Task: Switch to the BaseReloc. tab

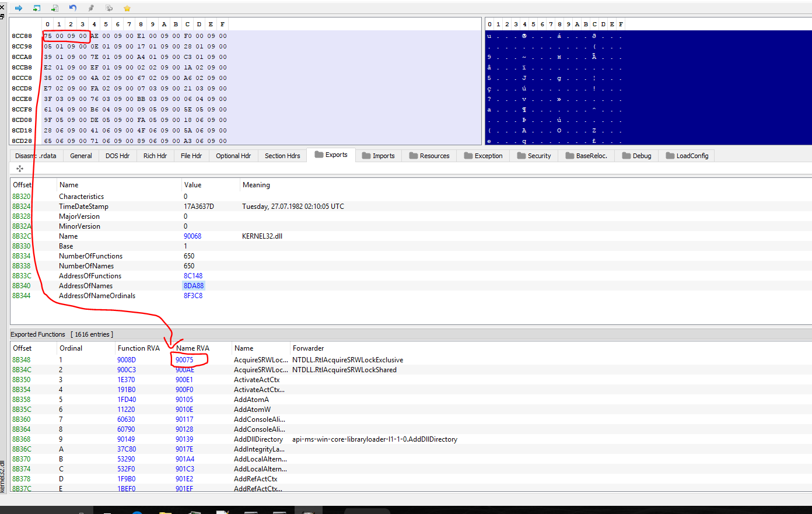Action: click(586, 156)
